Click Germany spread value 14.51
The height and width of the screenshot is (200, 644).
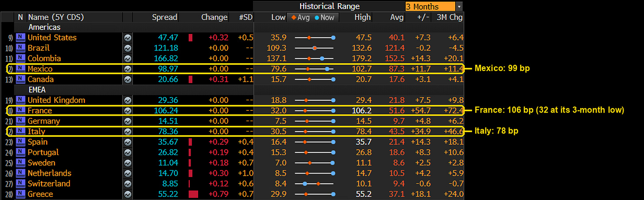point(168,121)
